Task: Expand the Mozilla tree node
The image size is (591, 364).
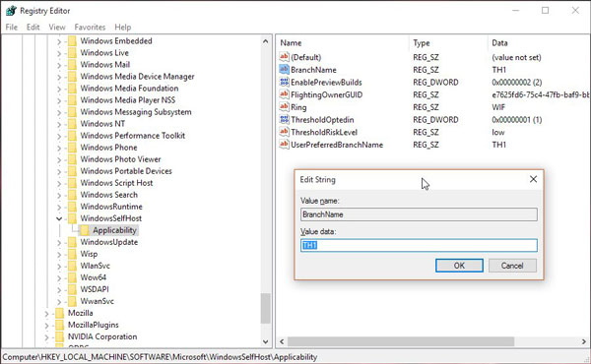Action: (x=46, y=313)
